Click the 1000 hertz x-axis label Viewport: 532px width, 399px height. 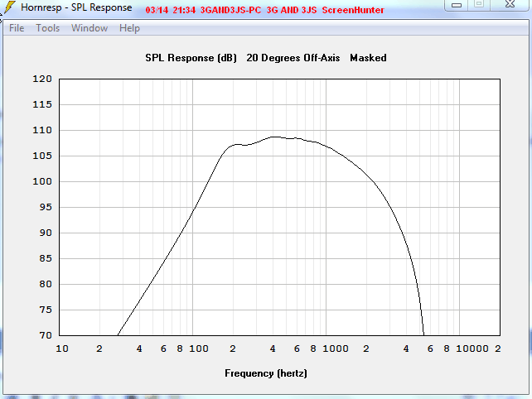coord(336,349)
